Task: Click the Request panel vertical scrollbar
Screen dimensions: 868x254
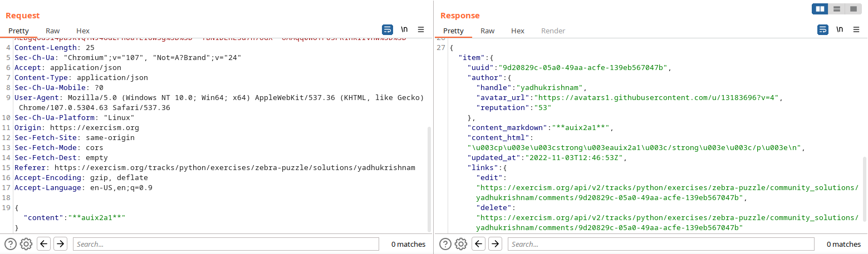Action: click(429, 178)
